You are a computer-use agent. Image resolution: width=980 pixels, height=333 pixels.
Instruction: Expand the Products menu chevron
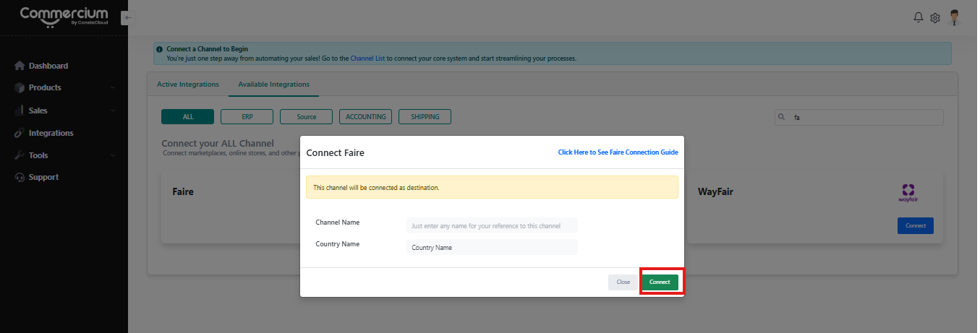[113, 88]
